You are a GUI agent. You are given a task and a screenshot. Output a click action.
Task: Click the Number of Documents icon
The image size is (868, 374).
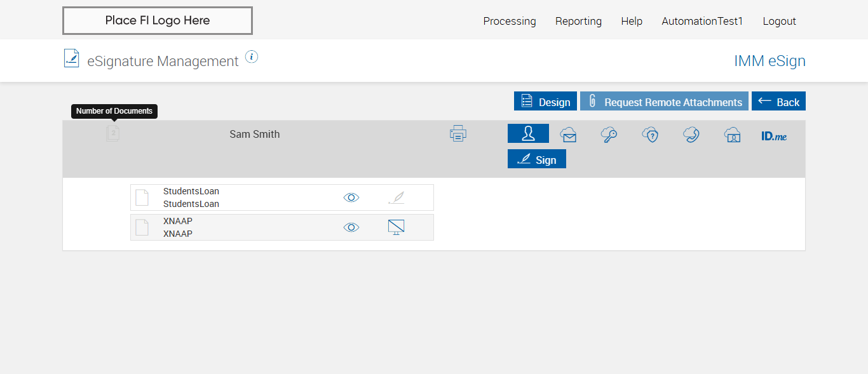pyautogui.click(x=113, y=133)
